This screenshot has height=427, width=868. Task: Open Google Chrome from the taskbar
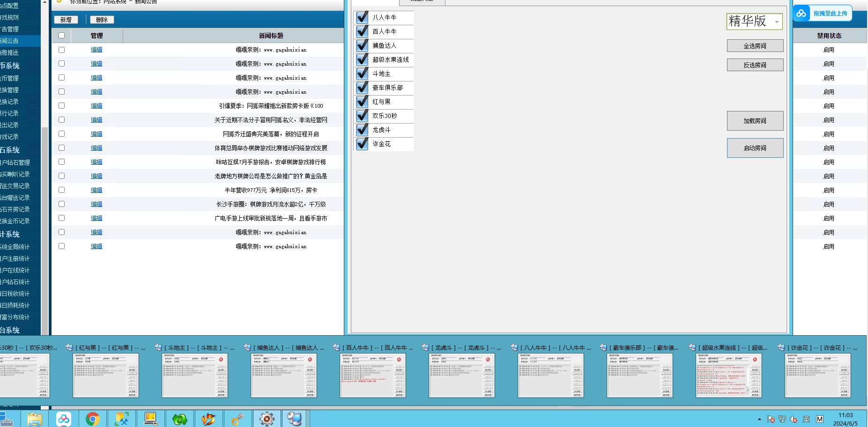point(92,419)
